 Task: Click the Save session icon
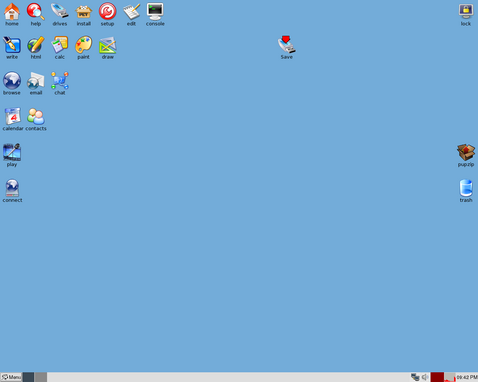point(286,45)
